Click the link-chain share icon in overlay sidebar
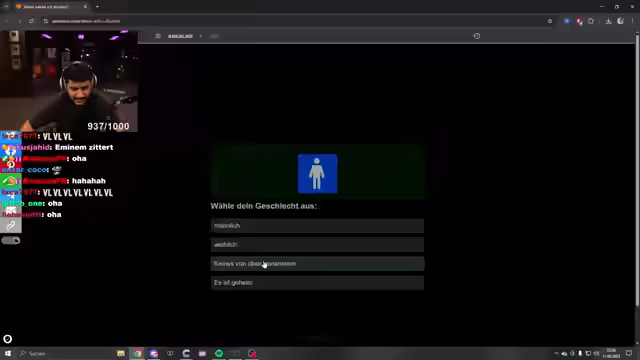The image size is (640, 360). pos(11,225)
